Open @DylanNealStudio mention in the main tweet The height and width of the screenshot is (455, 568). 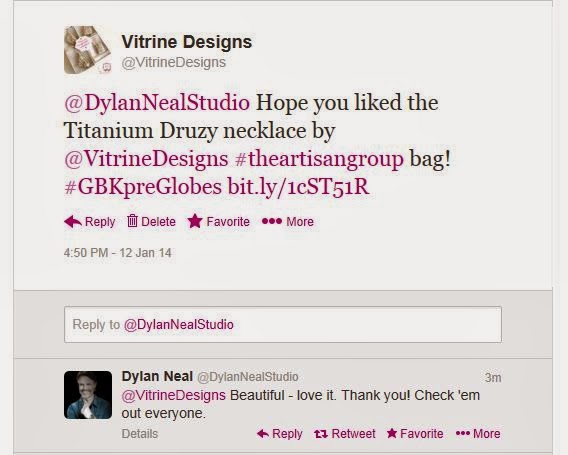(157, 103)
